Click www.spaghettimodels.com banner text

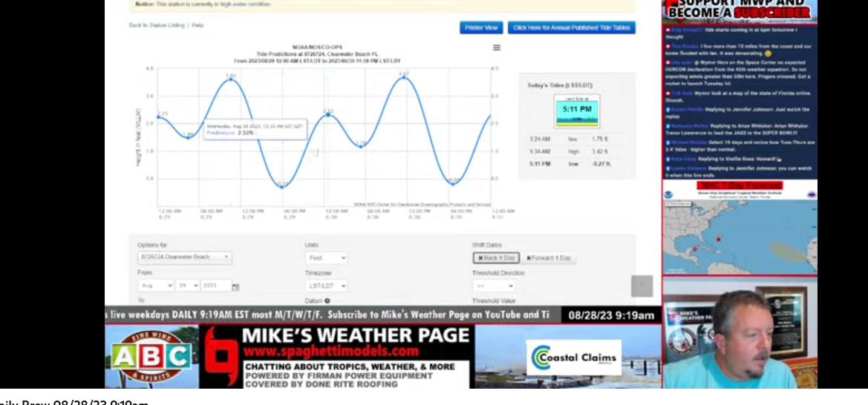(331, 352)
